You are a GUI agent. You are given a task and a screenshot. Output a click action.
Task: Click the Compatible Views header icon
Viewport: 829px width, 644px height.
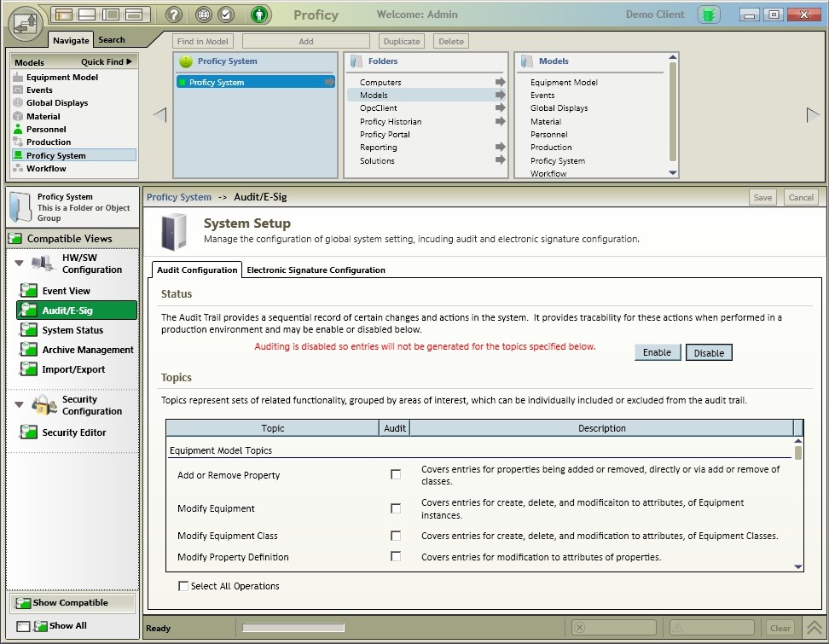coord(15,239)
